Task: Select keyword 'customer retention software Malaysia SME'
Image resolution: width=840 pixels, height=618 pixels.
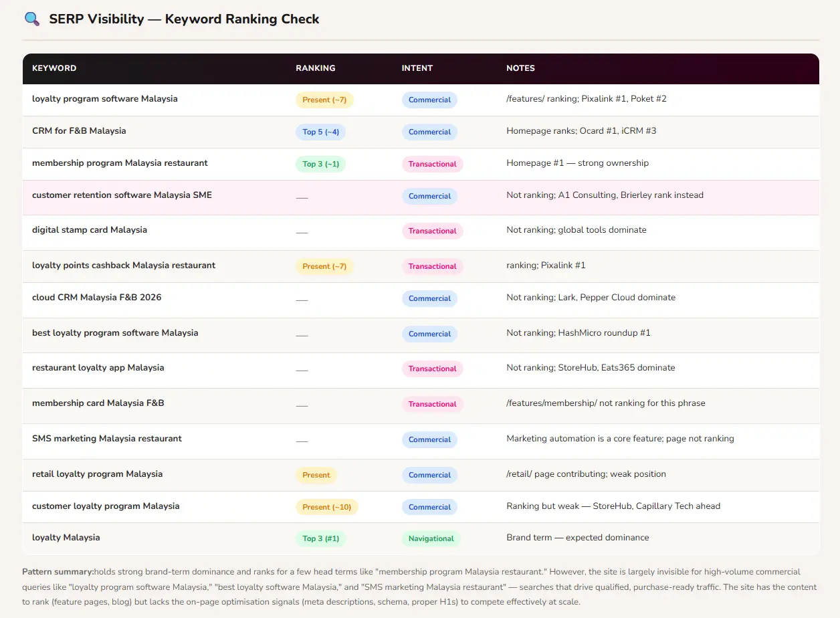Action: (x=122, y=195)
